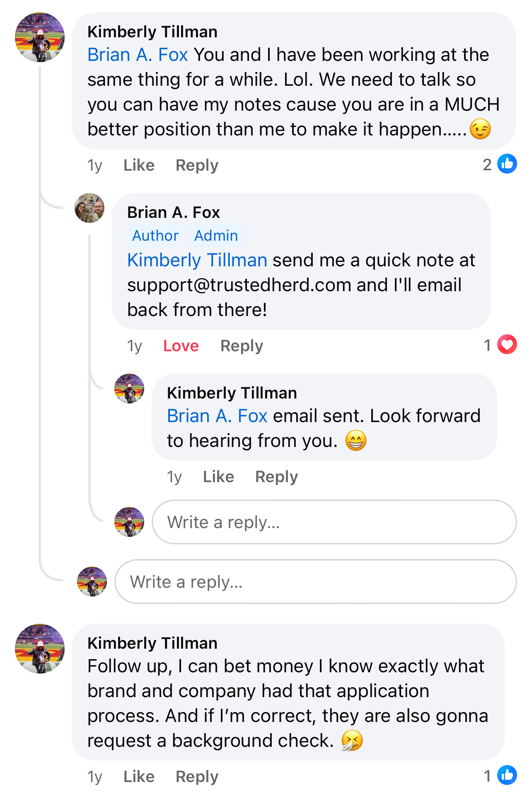Reply to Brian A. Fox's comment

(x=242, y=346)
